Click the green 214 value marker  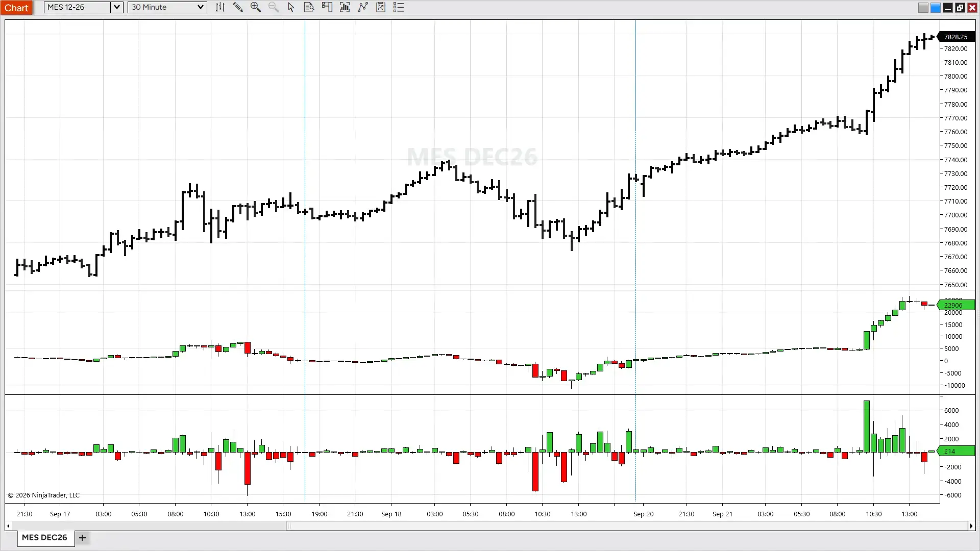point(955,451)
